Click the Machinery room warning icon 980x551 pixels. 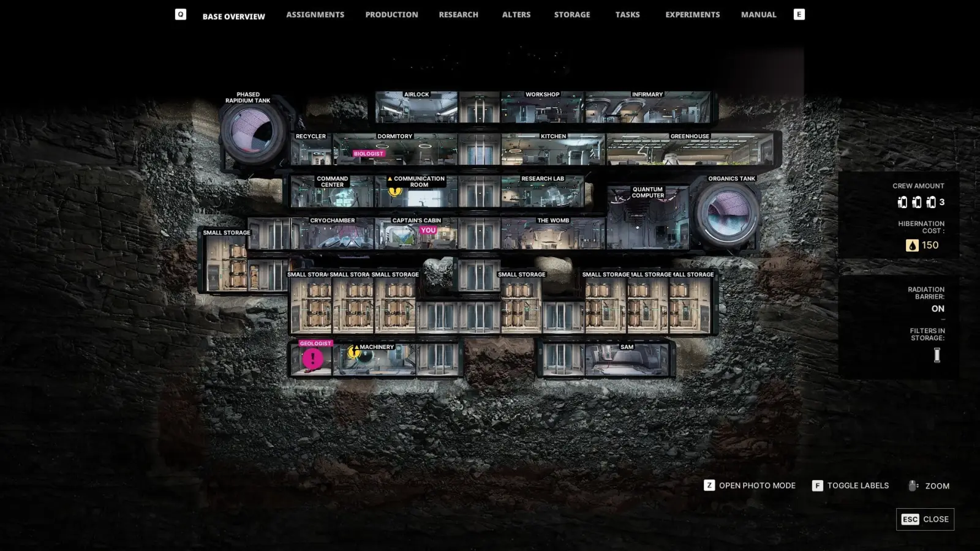pyautogui.click(x=353, y=352)
